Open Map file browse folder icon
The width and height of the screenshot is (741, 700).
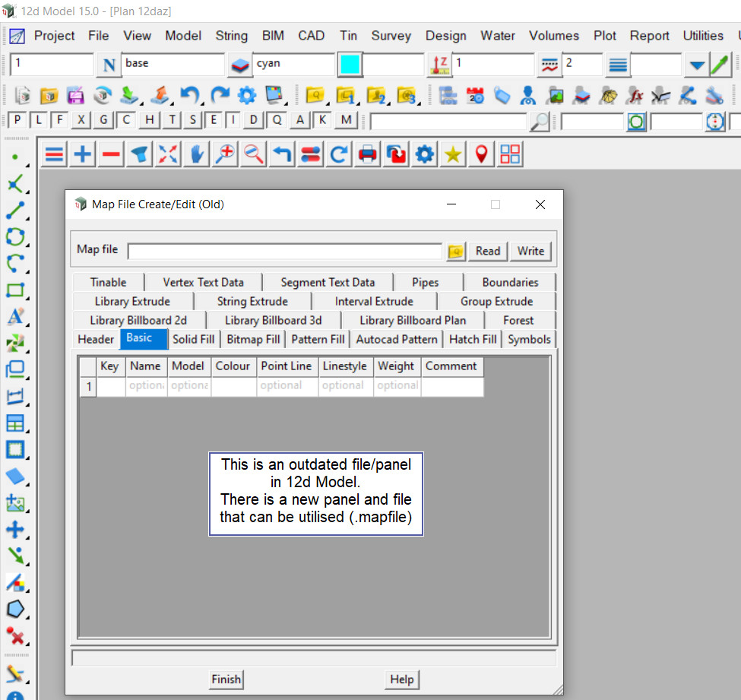(x=456, y=252)
